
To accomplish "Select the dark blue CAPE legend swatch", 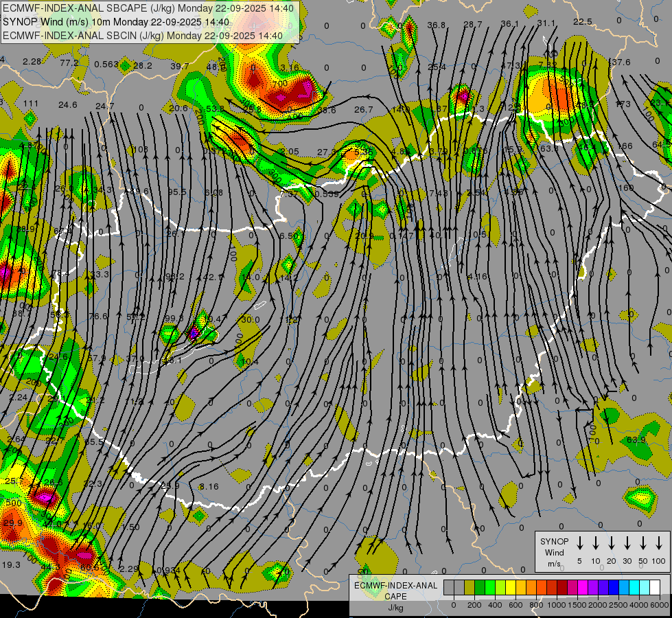I will [x=614, y=587].
